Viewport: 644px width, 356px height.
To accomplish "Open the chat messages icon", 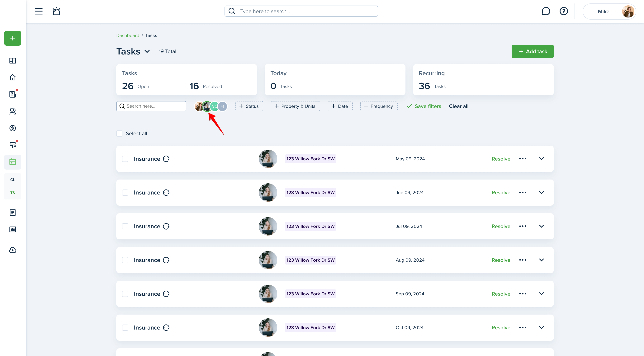I will pyautogui.click(x=546, y=11).
